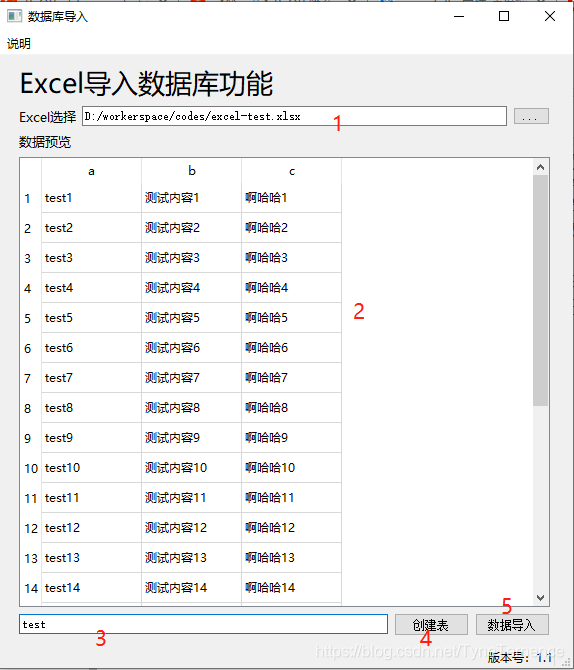The image size is (574, 670).
Task: Select cell '啊哈哈7'
Action: point(291,378)
